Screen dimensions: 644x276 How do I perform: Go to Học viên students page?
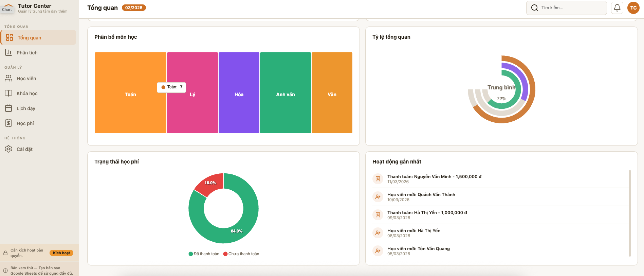[x=26, y=79]
